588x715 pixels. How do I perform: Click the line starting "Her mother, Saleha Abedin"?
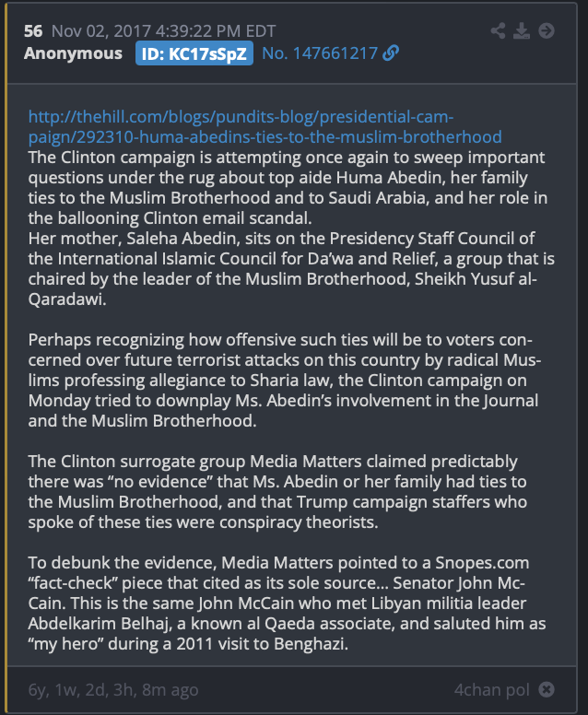[x=281, y=239]
